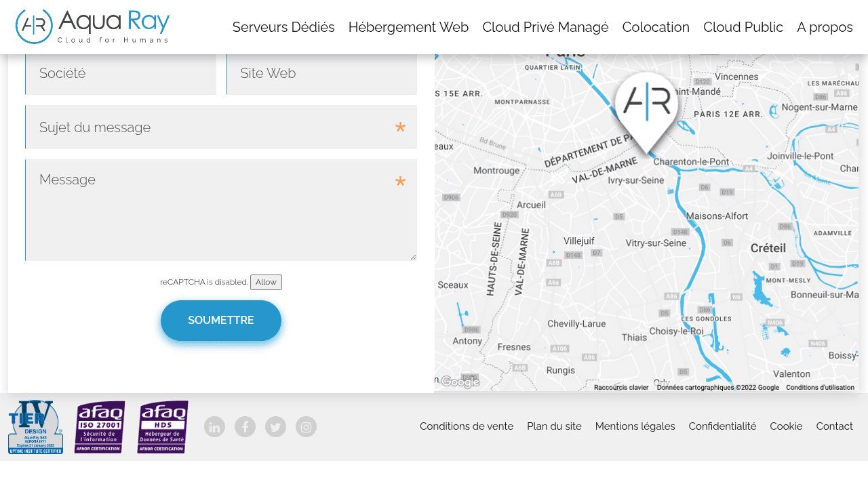Click the Site Web input field
This screenshot has height=488, width=868.
[x=321, y=73]
